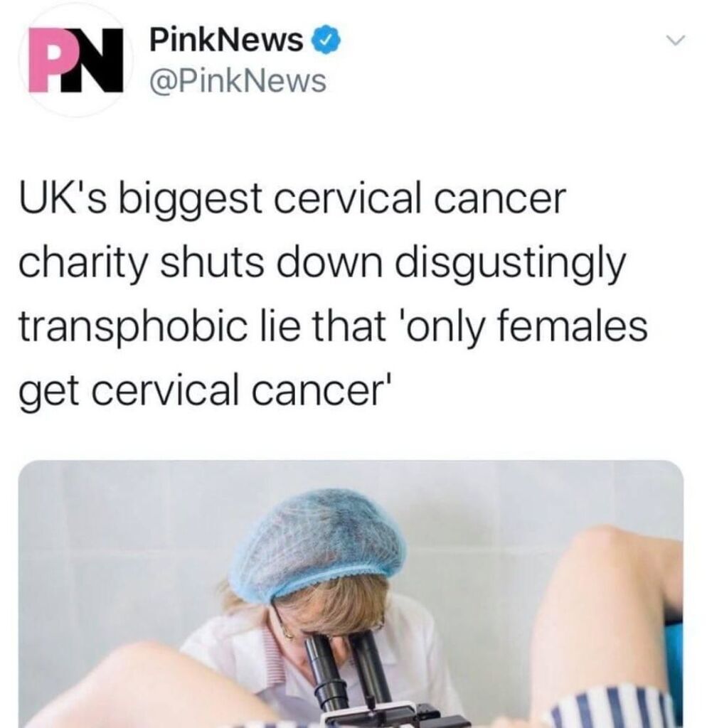
Task: Expand the tweet options chevron
Action: [676, 41]
